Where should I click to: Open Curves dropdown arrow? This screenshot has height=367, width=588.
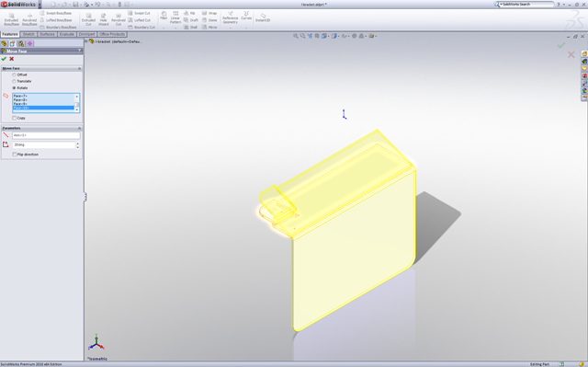click(246, 28)
